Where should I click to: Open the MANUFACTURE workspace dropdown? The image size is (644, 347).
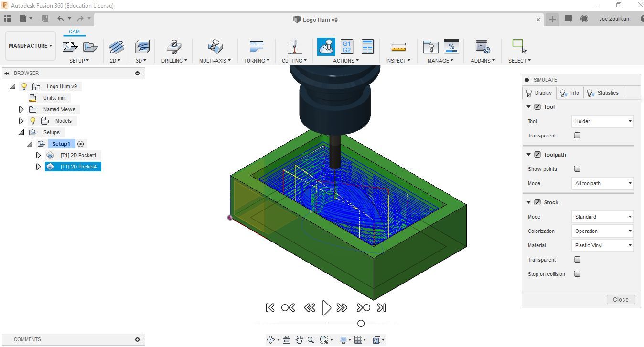tap(31, 46)
